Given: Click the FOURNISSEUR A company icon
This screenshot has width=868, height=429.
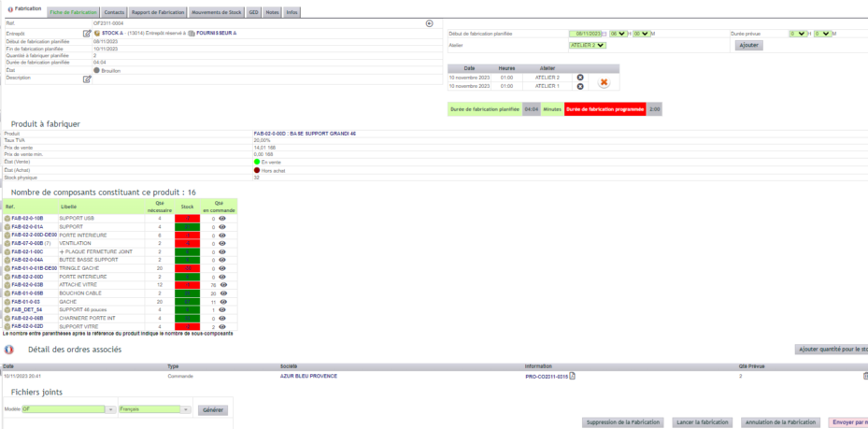Looking at the screenshot, I should [192, 34].
